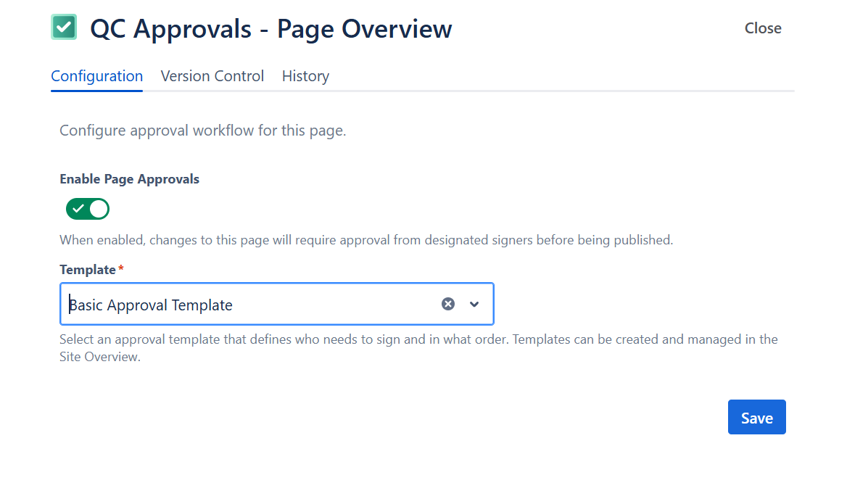847x504 pixels.
Task: Click the 'When enabled, changes to this page' description
Action: coord(366,240)
